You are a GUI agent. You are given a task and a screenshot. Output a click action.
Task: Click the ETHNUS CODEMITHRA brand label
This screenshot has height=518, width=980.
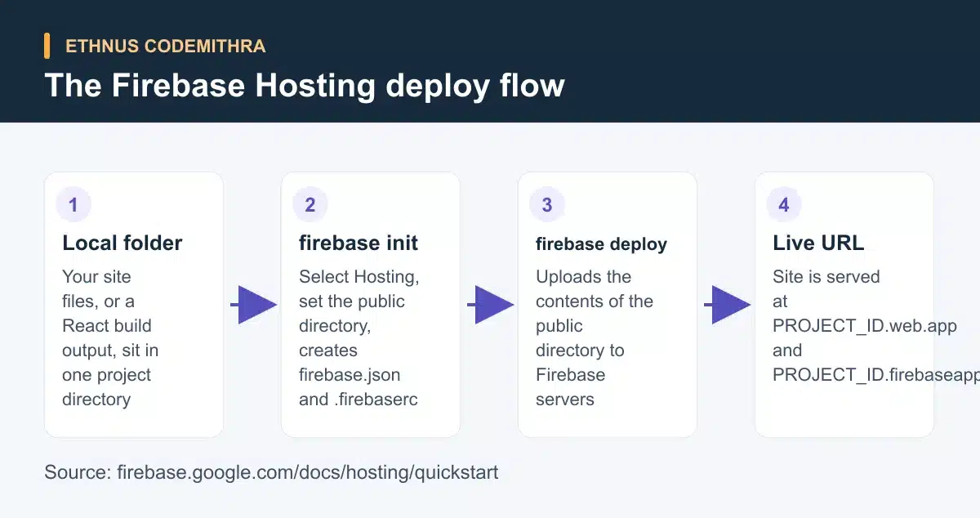coord(166,46)
